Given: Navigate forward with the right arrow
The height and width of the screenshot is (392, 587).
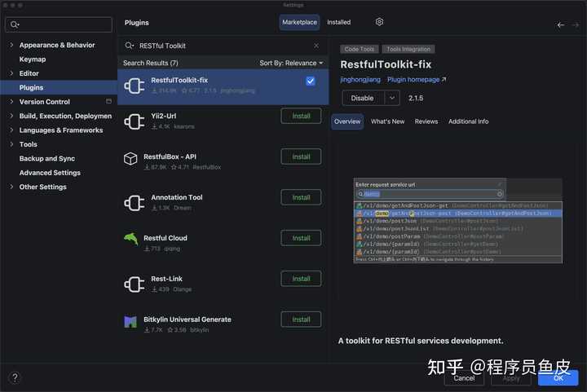Looking at the screenshot, I should 576,25.
